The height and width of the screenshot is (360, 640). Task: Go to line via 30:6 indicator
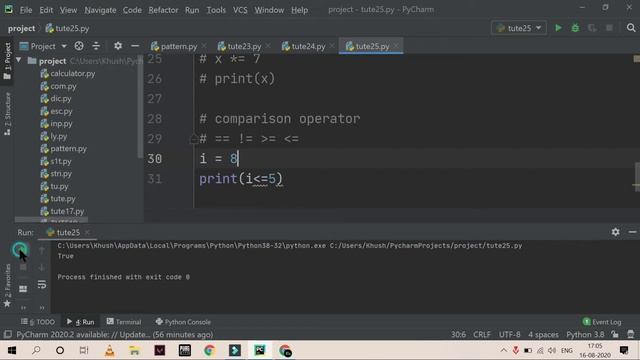(x=458, y=334)
